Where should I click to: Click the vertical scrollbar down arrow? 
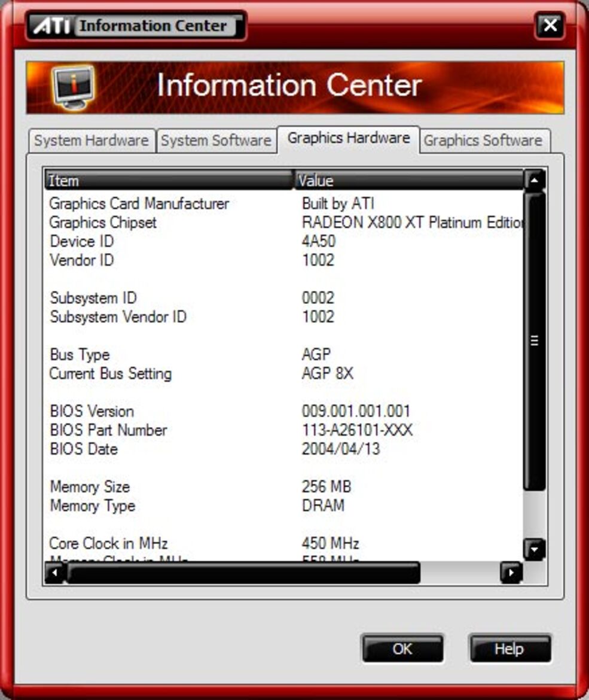click(x=534, y=550)
